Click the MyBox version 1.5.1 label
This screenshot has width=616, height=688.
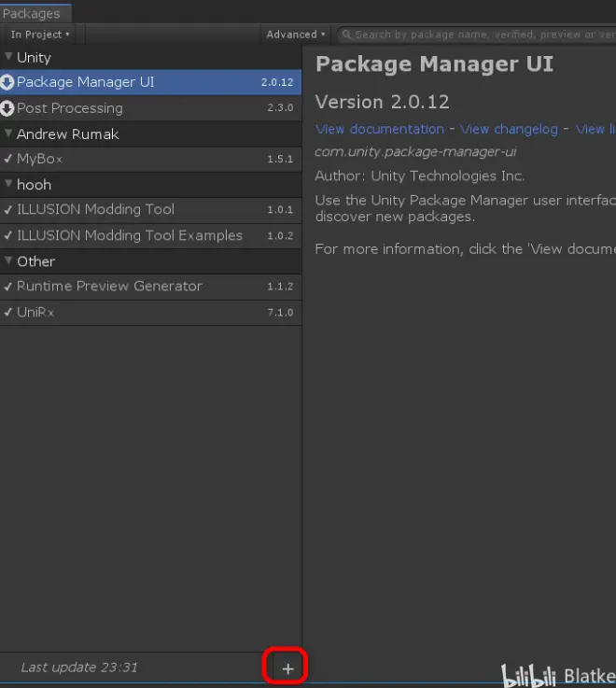coord(280,159)
